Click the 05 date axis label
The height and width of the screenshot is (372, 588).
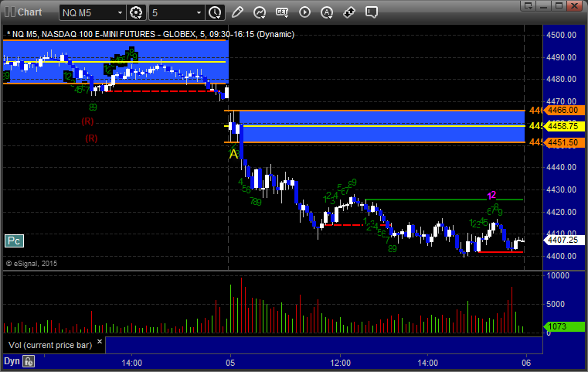230,363
